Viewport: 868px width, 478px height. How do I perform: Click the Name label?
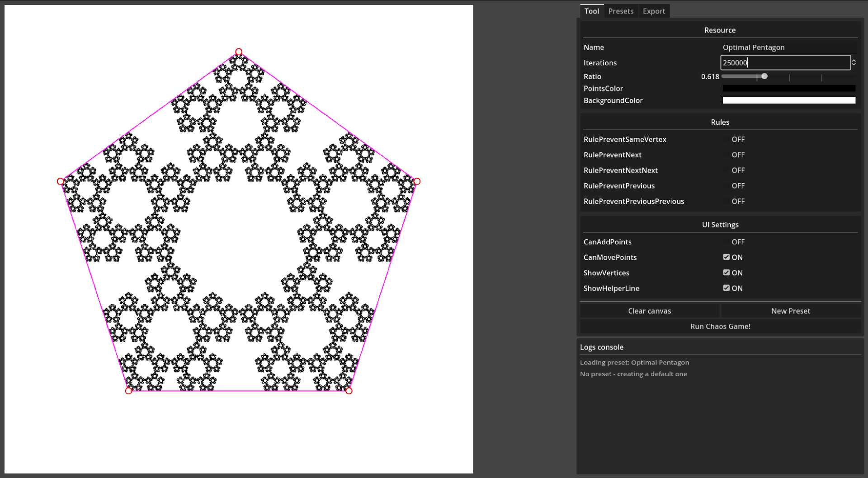(594, 47)
